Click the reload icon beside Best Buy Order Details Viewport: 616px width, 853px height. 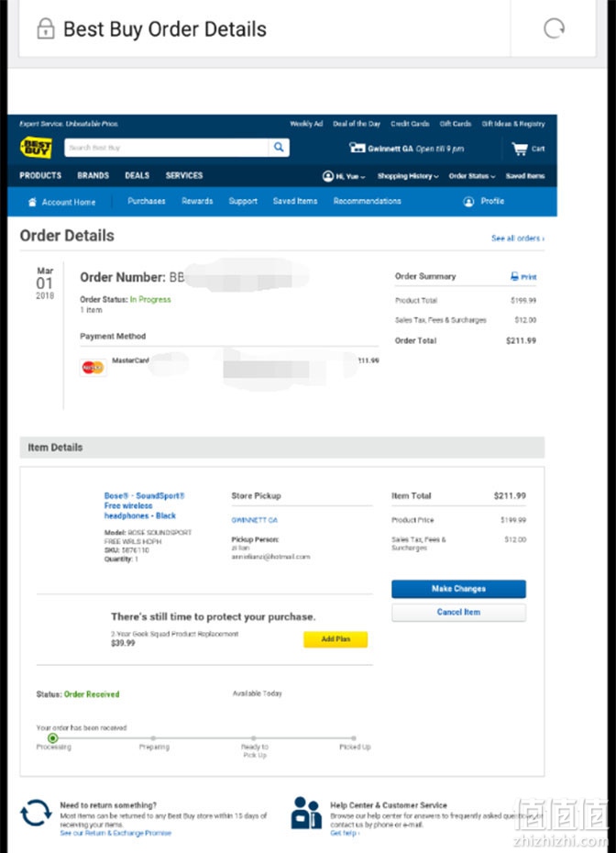554,28
